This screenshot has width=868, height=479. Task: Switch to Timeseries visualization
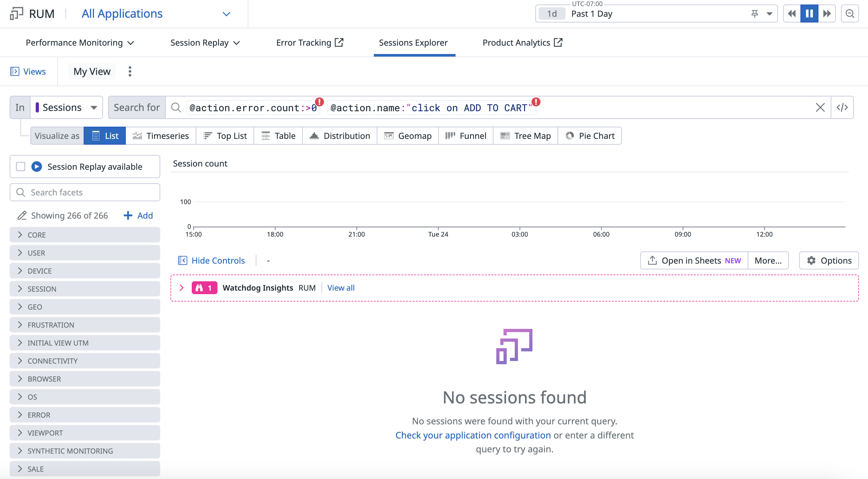tap(161, 136)
